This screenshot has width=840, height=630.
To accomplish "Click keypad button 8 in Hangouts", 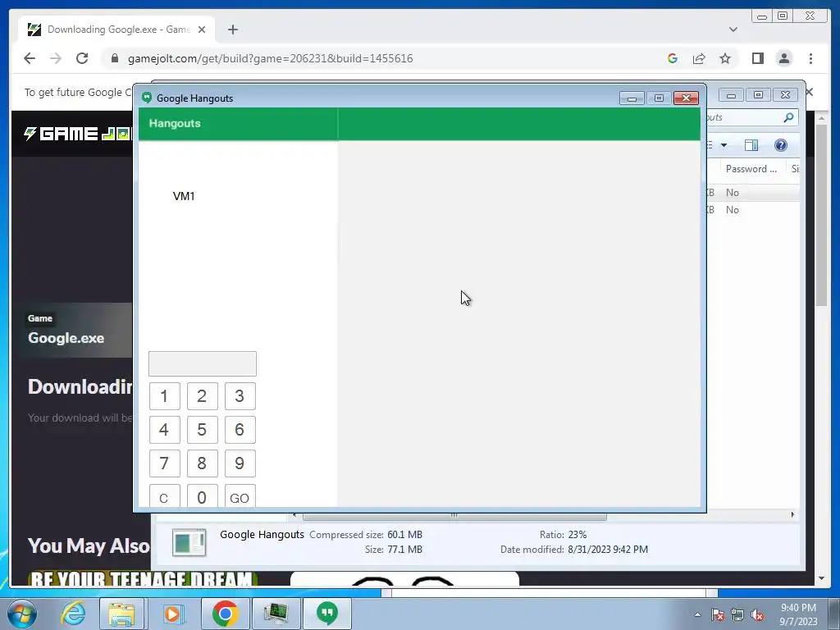I will pyautogui.click(x=202, y=463).
